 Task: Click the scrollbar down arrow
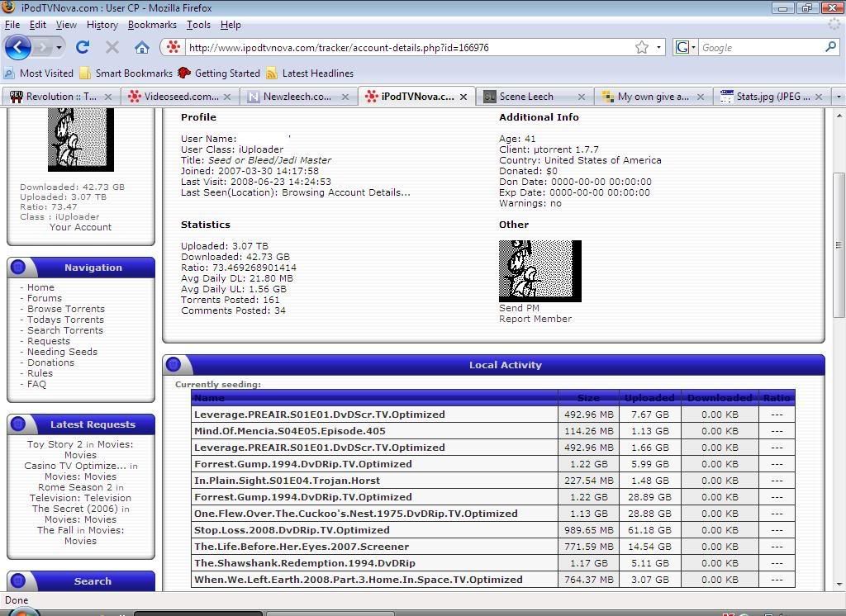tap(839, 585)
